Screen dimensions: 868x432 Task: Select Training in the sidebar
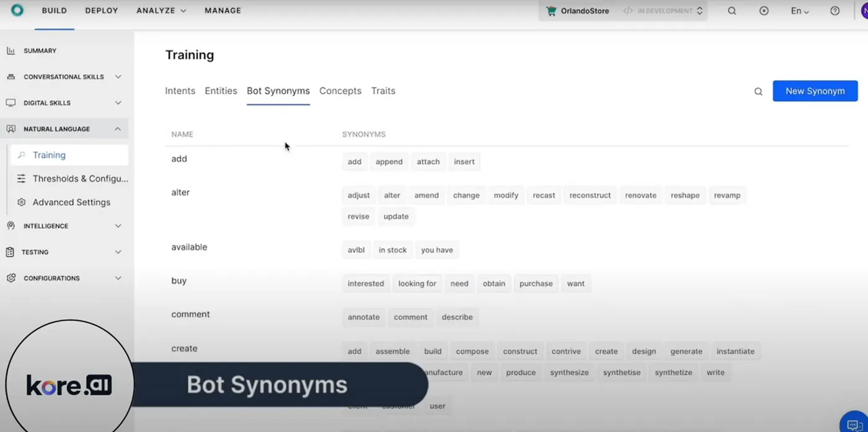tap(69, 155)
